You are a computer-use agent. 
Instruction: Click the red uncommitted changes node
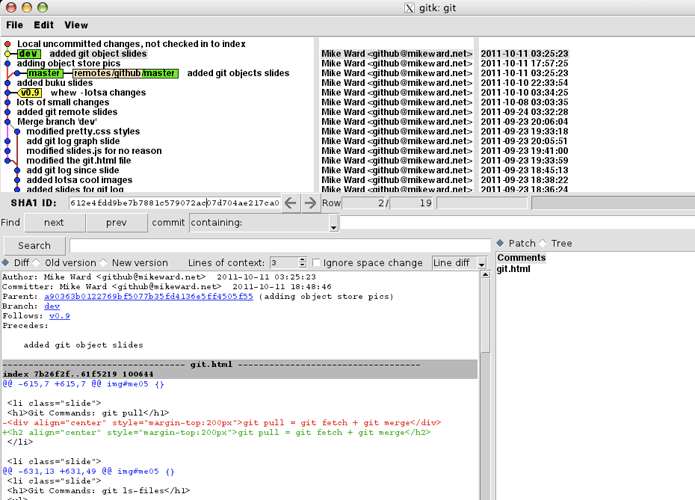[8, 44]
